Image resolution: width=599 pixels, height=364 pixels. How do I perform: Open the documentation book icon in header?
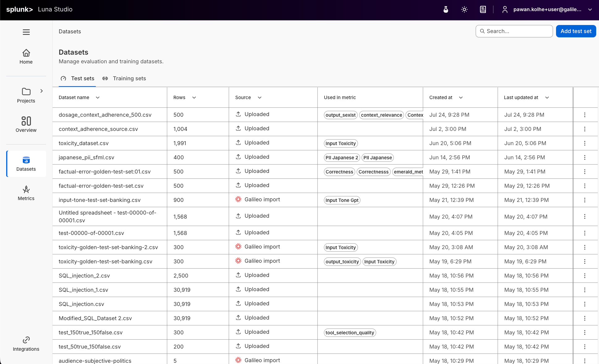(x=483, y=10)
